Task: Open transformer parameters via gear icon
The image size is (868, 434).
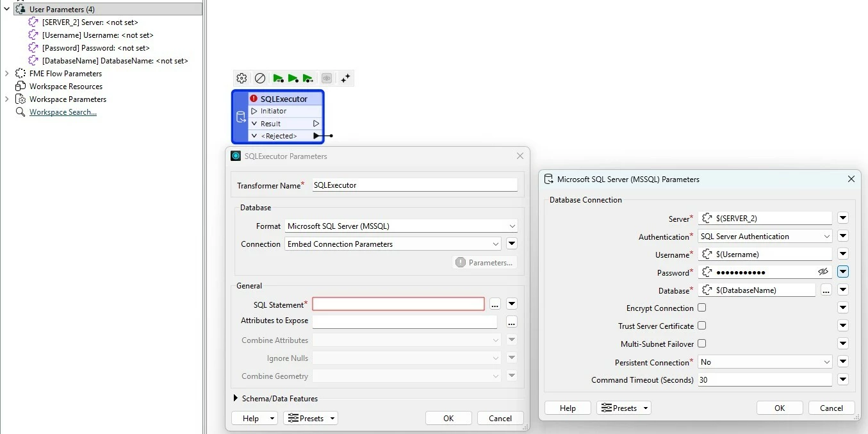Action: pos(242,78)
